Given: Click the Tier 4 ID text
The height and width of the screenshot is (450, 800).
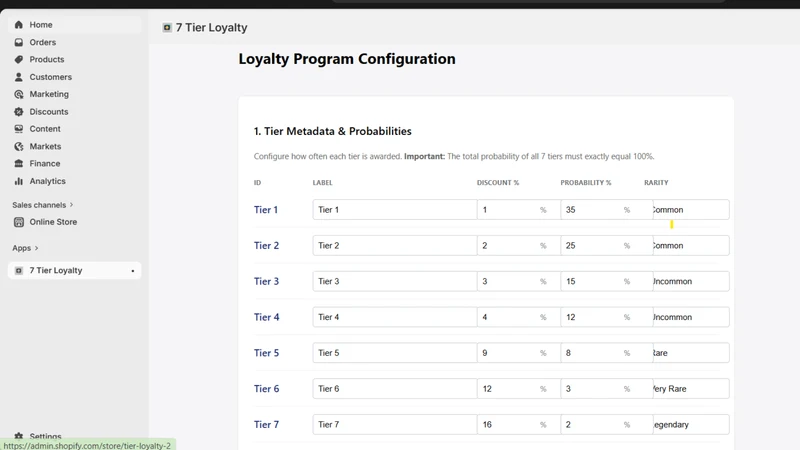Looking at the screenshot, I should (x=266, y=317).
